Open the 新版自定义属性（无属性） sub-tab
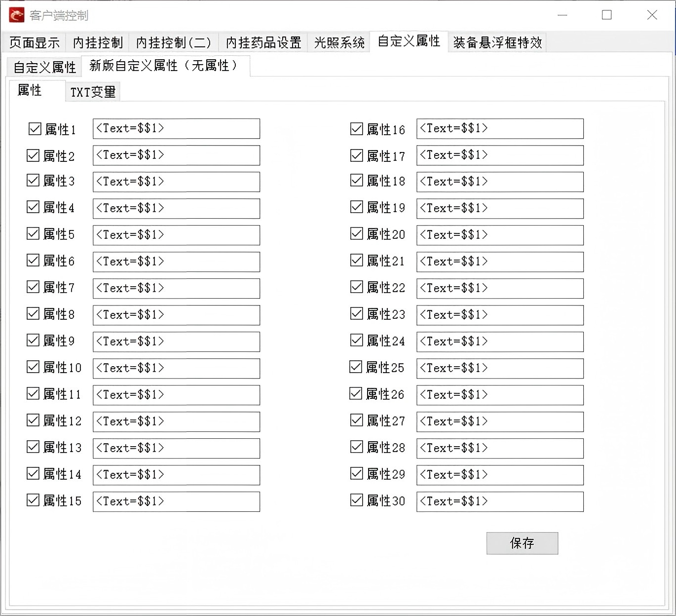The image size is (676, 616). [164, 66]
